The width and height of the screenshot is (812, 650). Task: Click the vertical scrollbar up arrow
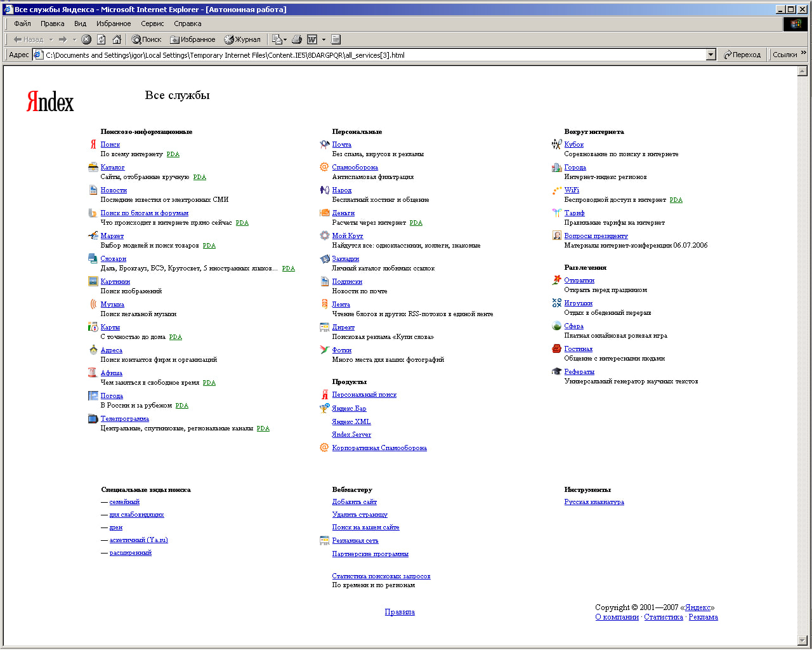point(802,71)
